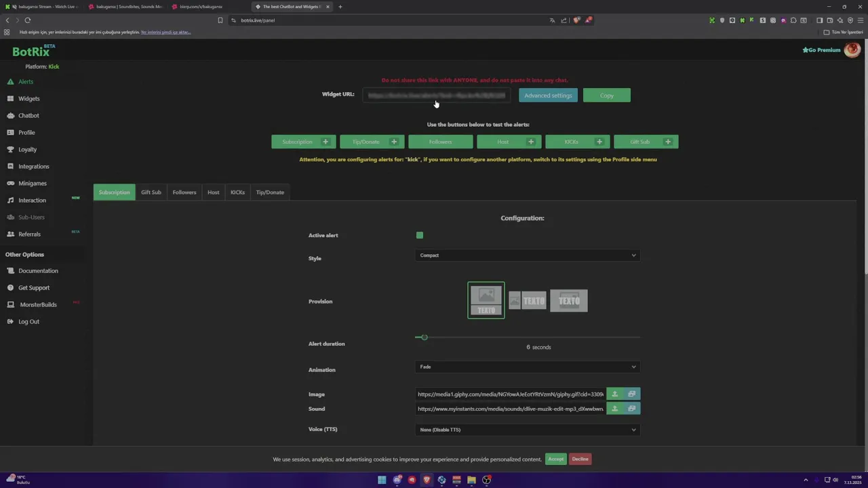Click the upload icon beside Image URL
Screen dimensions: 868x488
pos(615,394)
